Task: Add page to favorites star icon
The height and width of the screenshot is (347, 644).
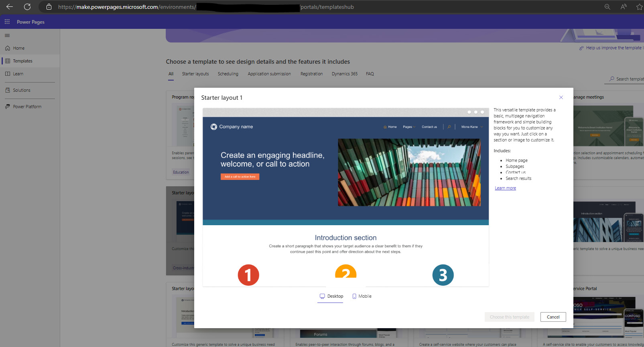Action: point(640,7)
